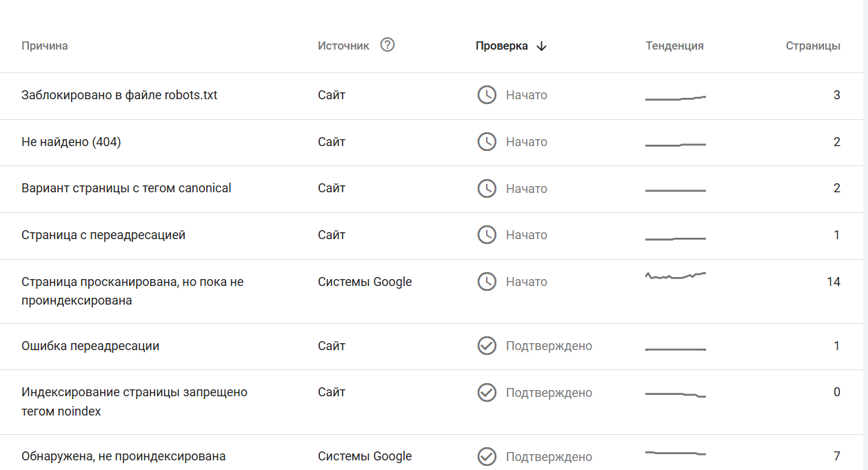868x470 pixels.
Task: Click the Причина column header
Action: coord(45,46)
